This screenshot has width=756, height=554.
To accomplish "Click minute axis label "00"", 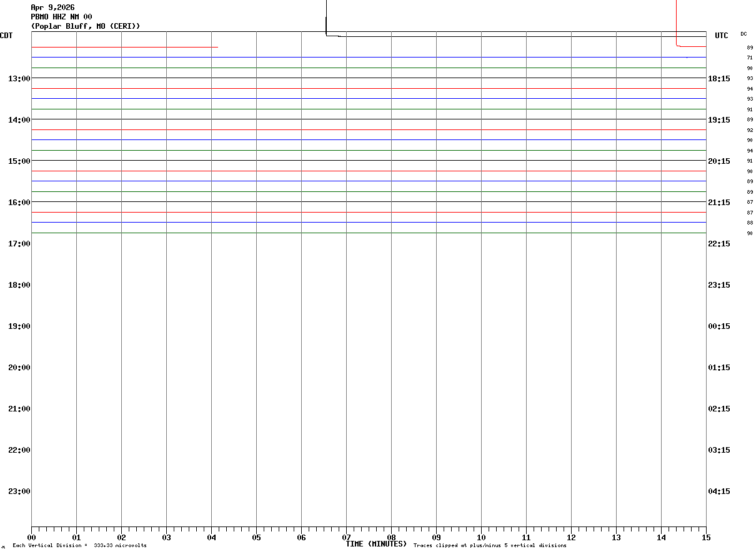I will 31,537.
